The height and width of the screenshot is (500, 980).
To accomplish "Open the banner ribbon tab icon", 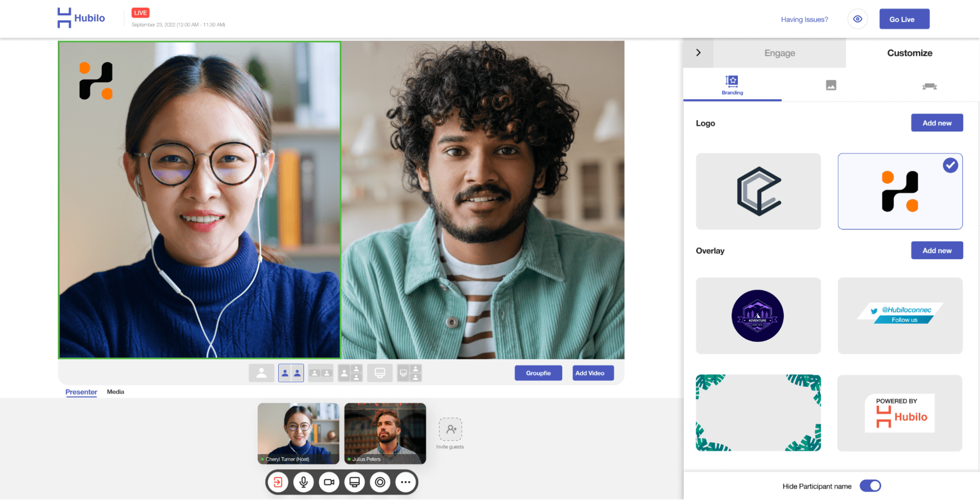I will pos(929,86).
